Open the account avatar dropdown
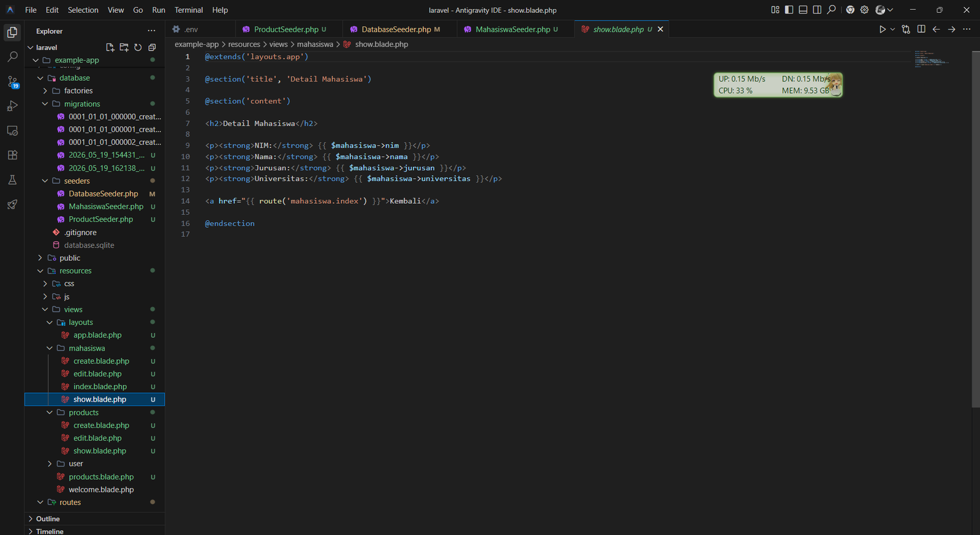 coord(884,10)
